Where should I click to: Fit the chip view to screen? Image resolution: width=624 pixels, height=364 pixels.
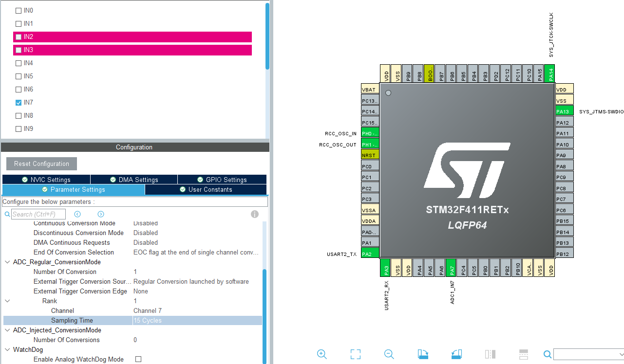click(356, 354)
